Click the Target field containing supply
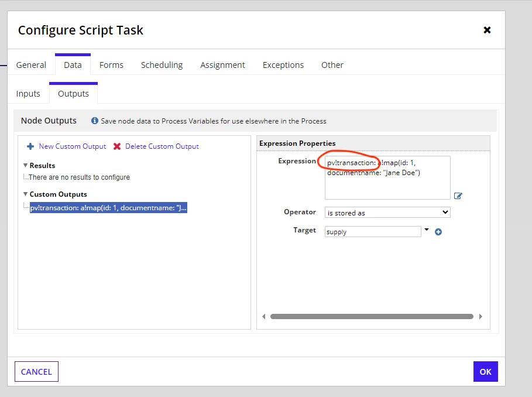532x397 pixels. click(x=373, y=232)
